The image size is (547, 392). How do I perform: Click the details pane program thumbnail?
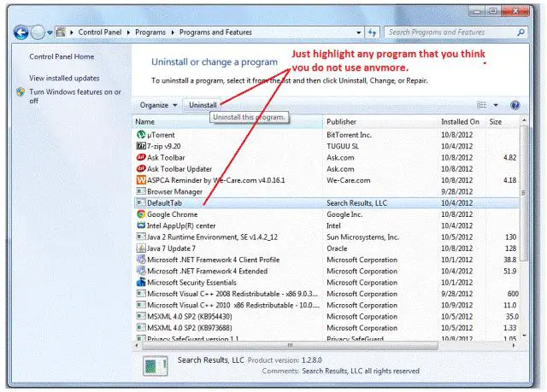click(156, 366)
